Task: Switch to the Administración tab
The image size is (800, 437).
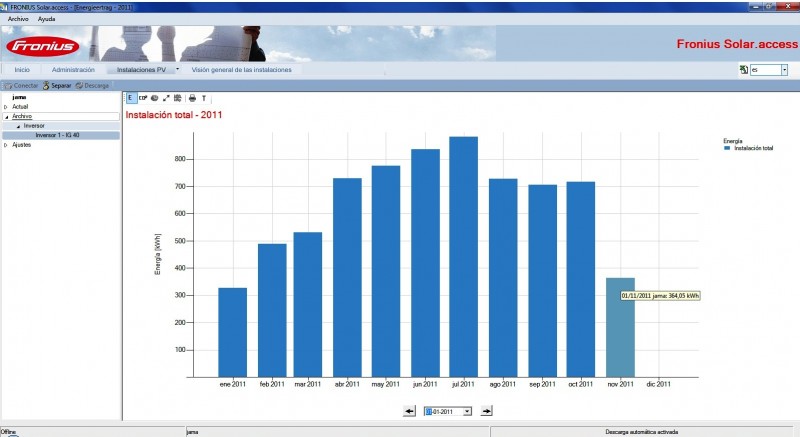Action: tap(73, 70)
